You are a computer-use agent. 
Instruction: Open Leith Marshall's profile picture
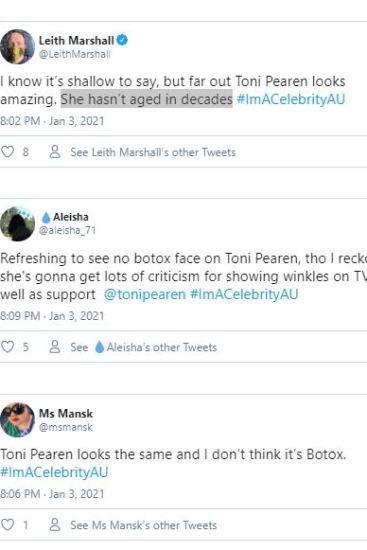click(18, 47)
